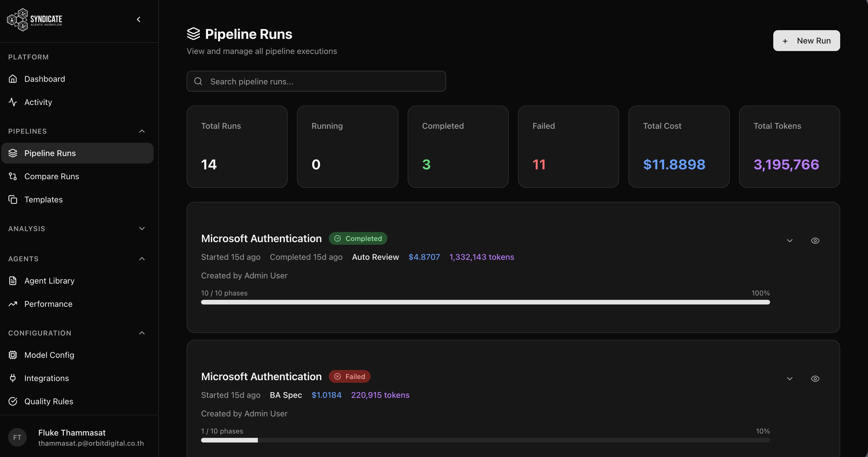The width and height of the screenshot is (868, 457).
Task: Click the Syndicate logo icon
Action: [x=17, y=19]
